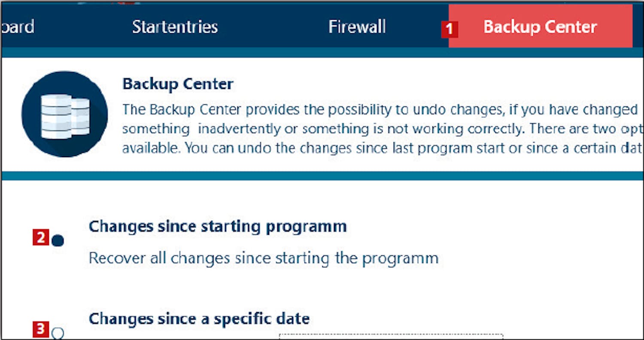Open the Backup Center tab
Viewport: 644px width, 340px height.
pyautogui.click(x=540, y=27)
